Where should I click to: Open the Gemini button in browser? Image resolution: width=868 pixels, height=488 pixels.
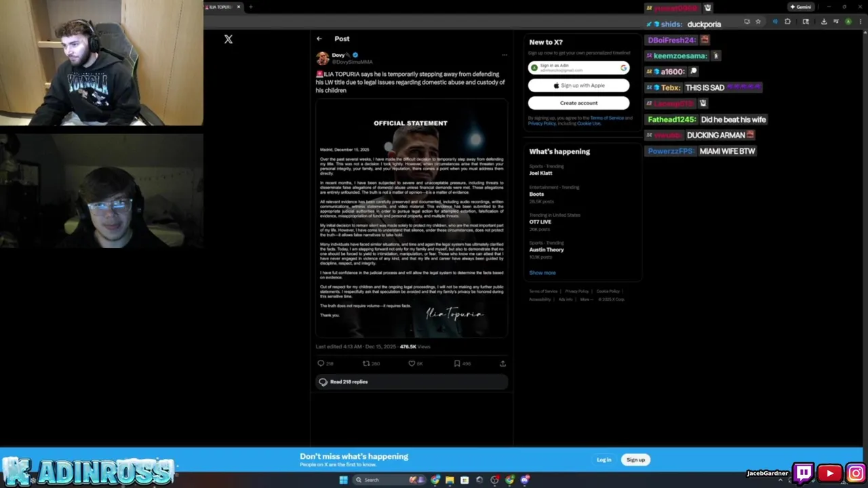point(800,7)
